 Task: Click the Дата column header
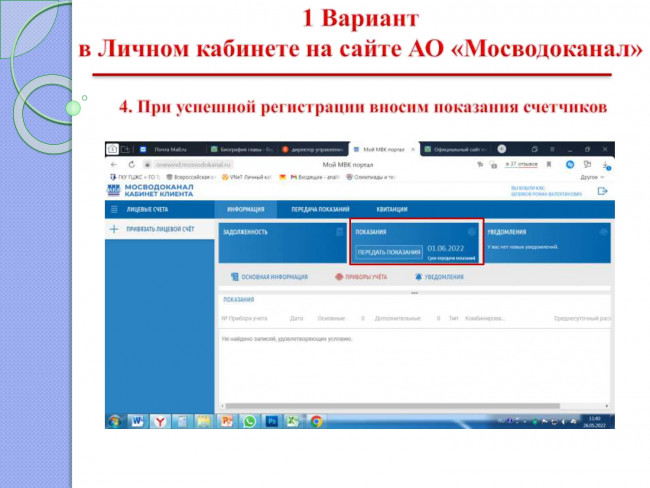coord(296,318)
